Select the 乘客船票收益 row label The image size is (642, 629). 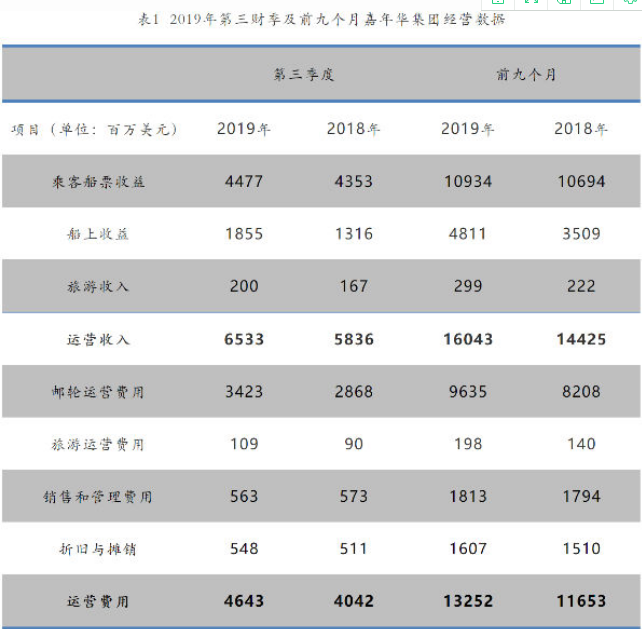tap(98, 182)
